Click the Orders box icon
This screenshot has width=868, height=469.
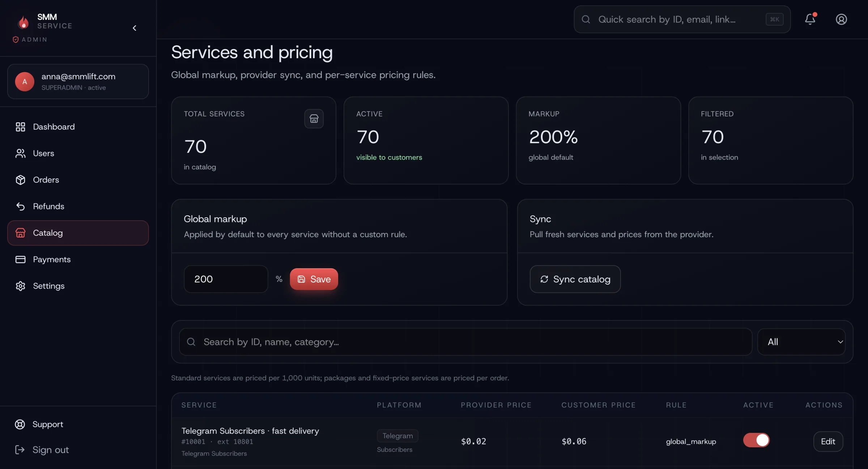[20, 180]
